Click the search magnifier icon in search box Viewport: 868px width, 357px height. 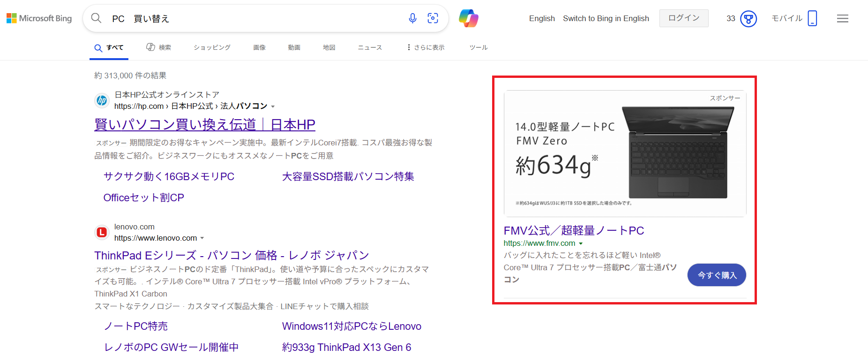click(x=96, y=18)
